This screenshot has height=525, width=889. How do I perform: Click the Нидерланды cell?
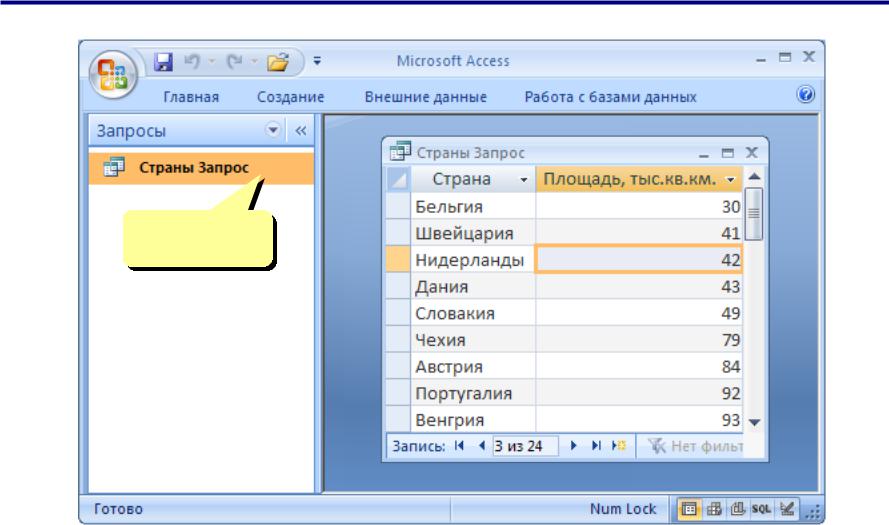473,260
